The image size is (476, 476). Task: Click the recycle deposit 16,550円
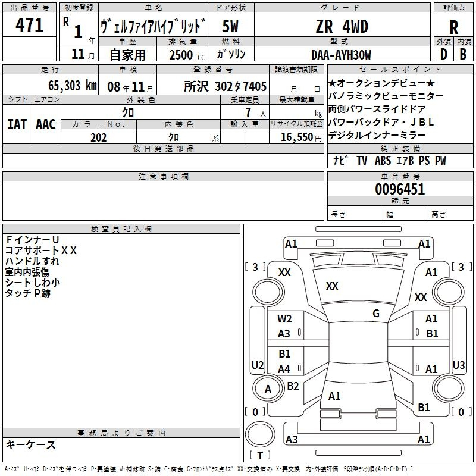coord(301,137)
